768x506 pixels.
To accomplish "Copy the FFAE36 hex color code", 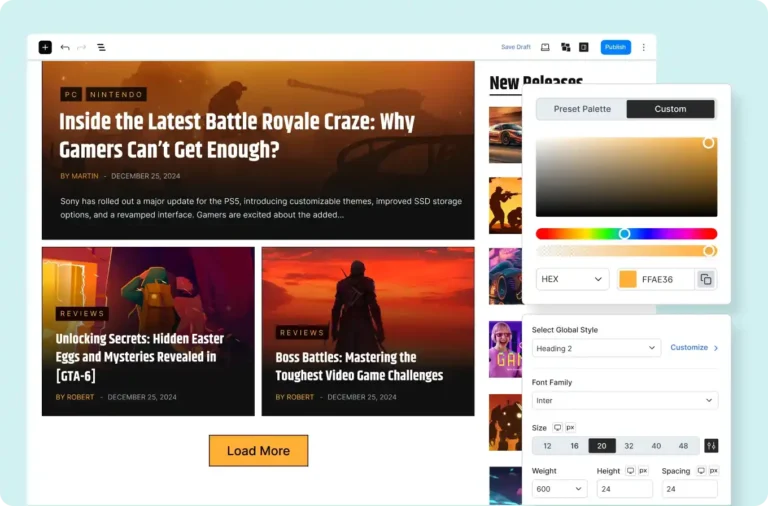I will click(x=706, y=279).
